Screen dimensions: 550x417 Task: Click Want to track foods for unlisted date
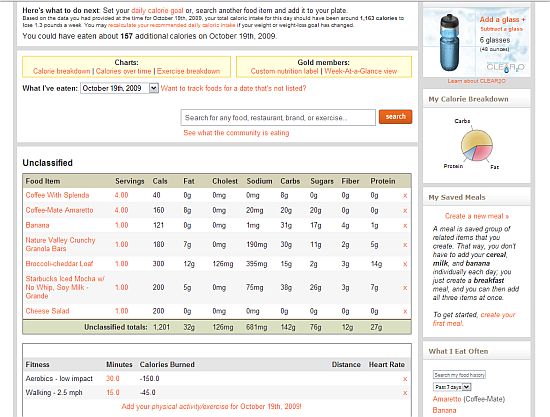(x=234, y=88)
